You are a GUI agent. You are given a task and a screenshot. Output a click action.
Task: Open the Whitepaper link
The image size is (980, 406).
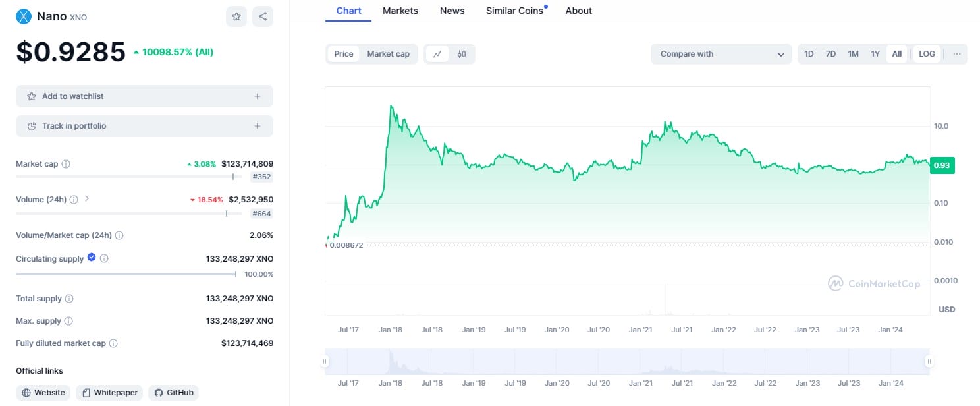109,393
